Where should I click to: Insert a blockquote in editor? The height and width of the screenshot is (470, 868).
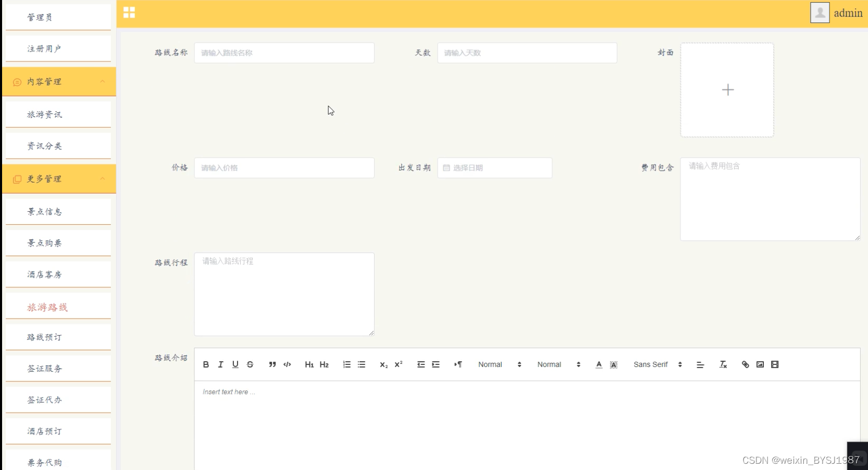click(x=272, y=364)
